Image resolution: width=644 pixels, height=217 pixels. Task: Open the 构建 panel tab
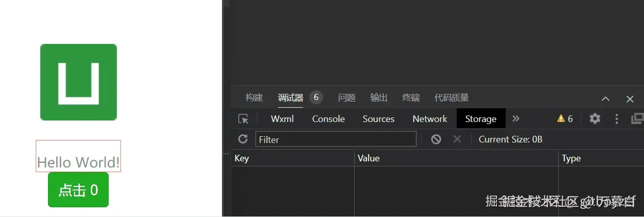coord(254,98)
